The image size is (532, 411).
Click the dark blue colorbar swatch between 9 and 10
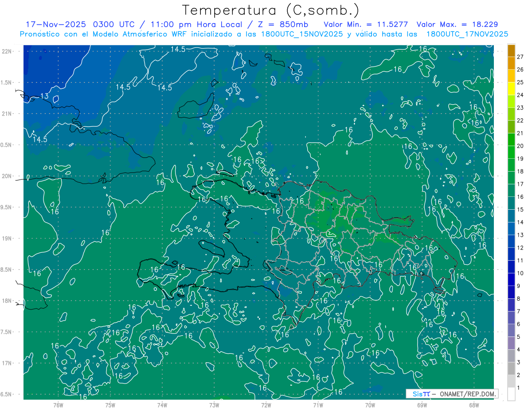point(511,279)
